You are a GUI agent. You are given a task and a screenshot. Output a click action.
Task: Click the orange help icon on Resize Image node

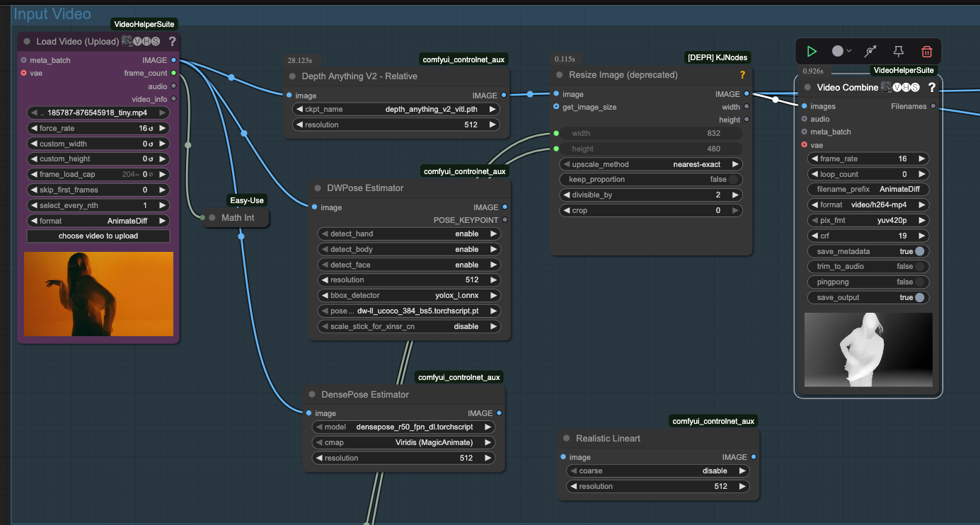pos(742,75)
